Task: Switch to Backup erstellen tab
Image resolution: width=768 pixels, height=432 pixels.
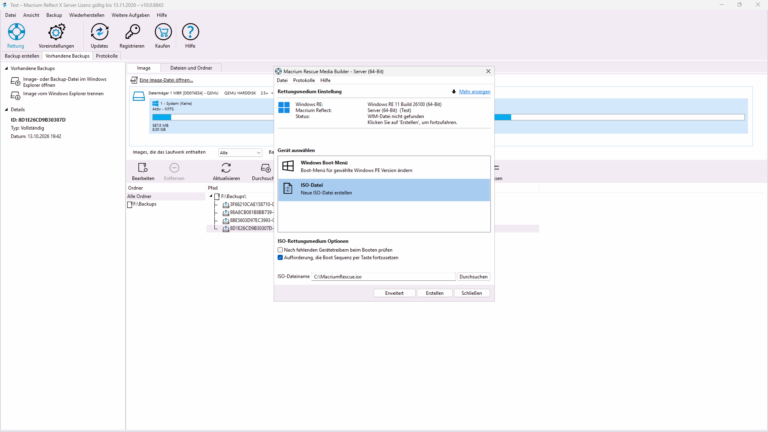Action: click(22, 56)
